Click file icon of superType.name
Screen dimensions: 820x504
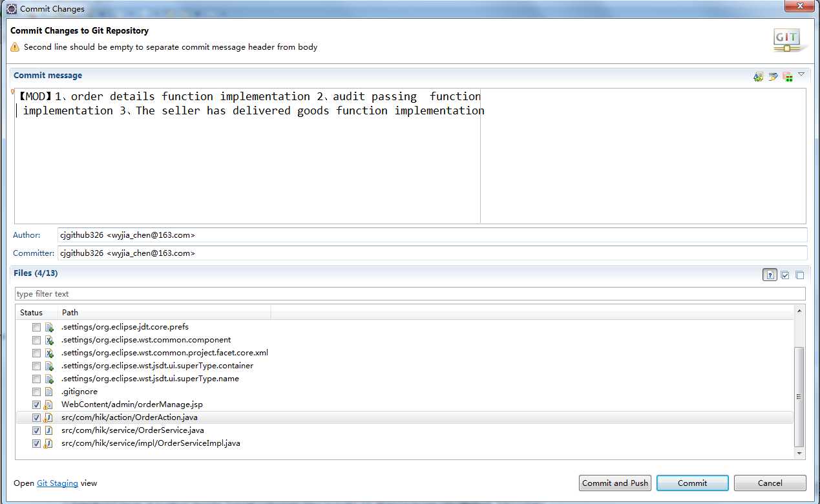[x=48, y=379]
